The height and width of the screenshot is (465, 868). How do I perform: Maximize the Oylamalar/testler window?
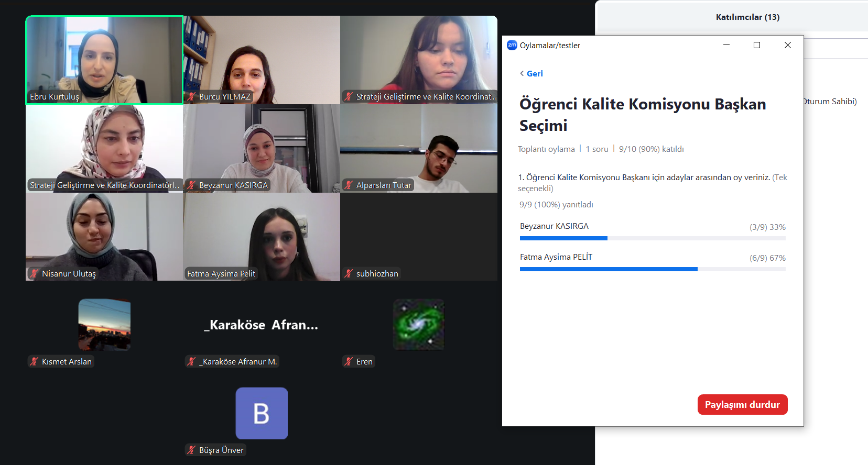point(756,46)
